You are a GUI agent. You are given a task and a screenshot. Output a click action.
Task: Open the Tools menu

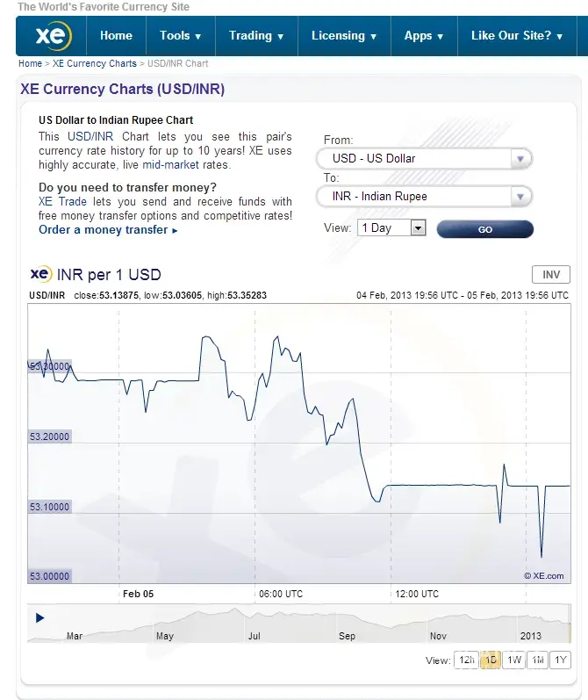click(180, 36)
